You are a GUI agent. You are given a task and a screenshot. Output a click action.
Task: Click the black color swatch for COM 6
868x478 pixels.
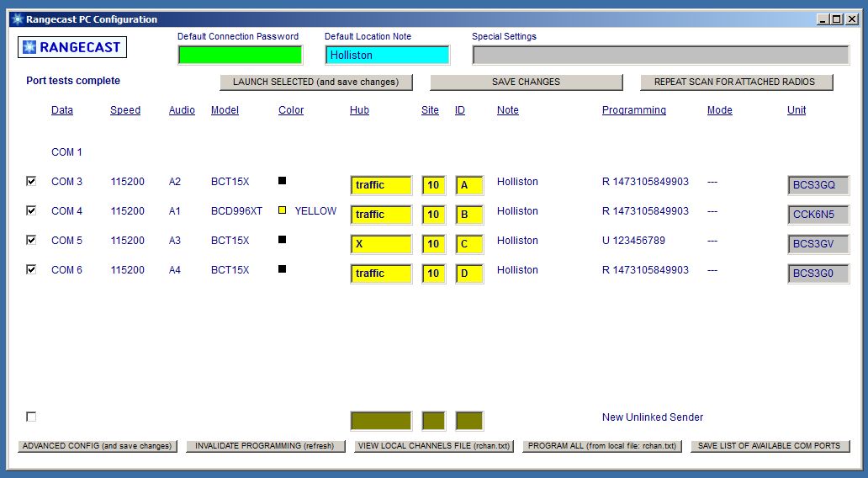(x=282, y=268)
